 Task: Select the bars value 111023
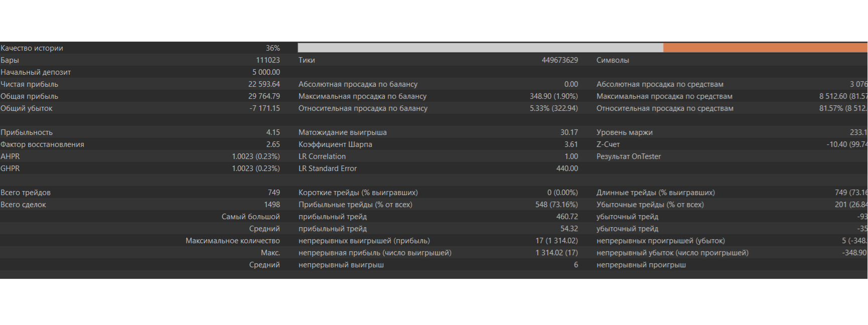click(x=268, y=60)
